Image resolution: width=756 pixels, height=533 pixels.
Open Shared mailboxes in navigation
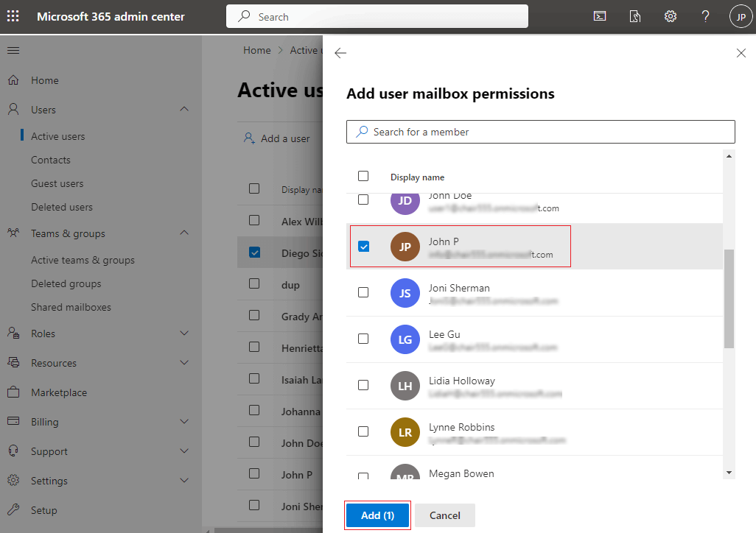click(x=71, y=307)
